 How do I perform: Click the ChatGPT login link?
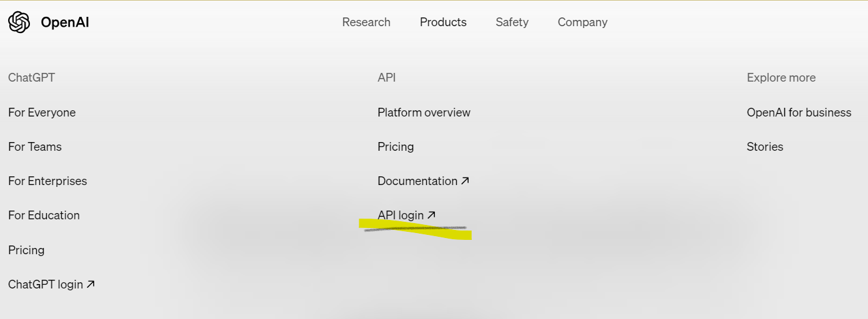(x=51, y=285)
